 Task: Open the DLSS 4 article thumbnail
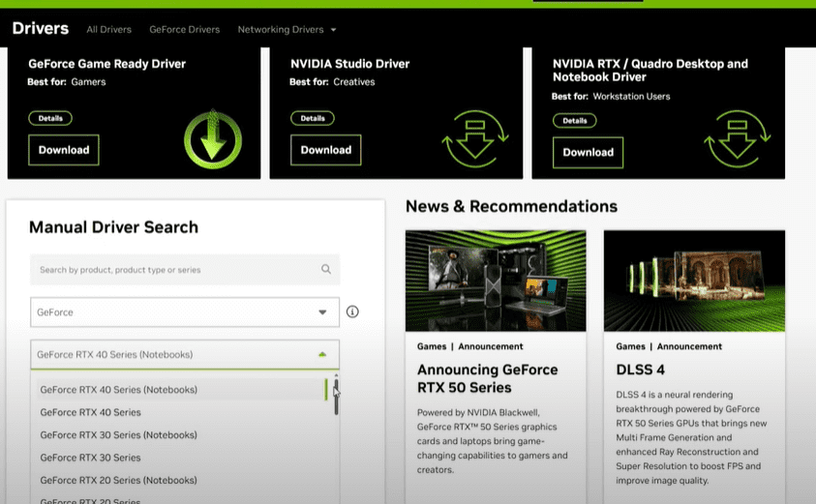tap(694, 281)
